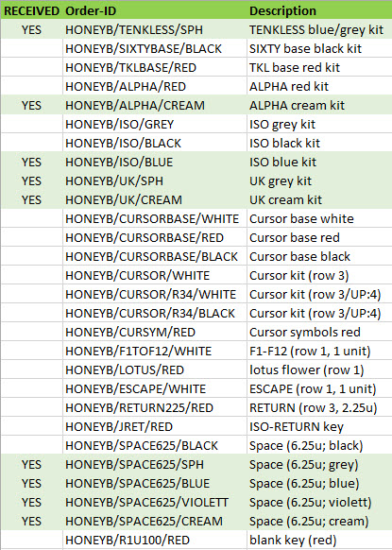Click the HONEYB/SIXTYBASE/BLACK cell
The width and height of the screenshot is (392, 550).
click(x=155, y=48)
